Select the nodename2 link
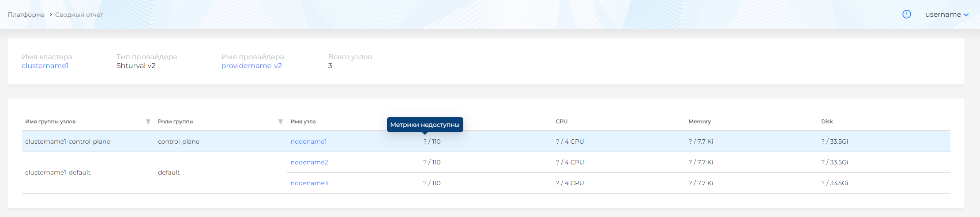The height and width of the screenshot is (217, 980). (309, 162)
